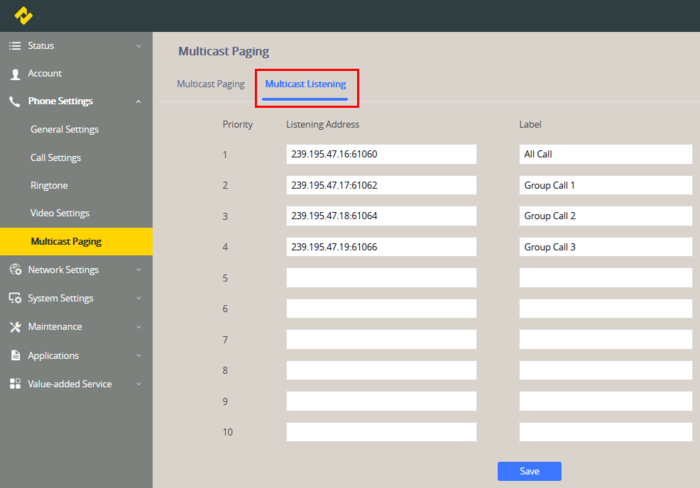Screen dimensions: 700x488
Task: Click the priority 5 Listening Address field
Action: tap(381, 278)
